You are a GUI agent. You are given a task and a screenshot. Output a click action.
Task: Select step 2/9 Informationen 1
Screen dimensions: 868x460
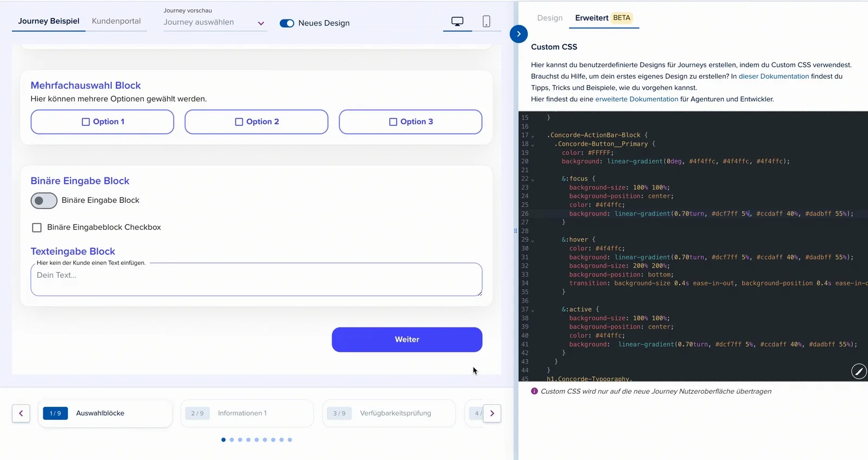click(247, 413)
